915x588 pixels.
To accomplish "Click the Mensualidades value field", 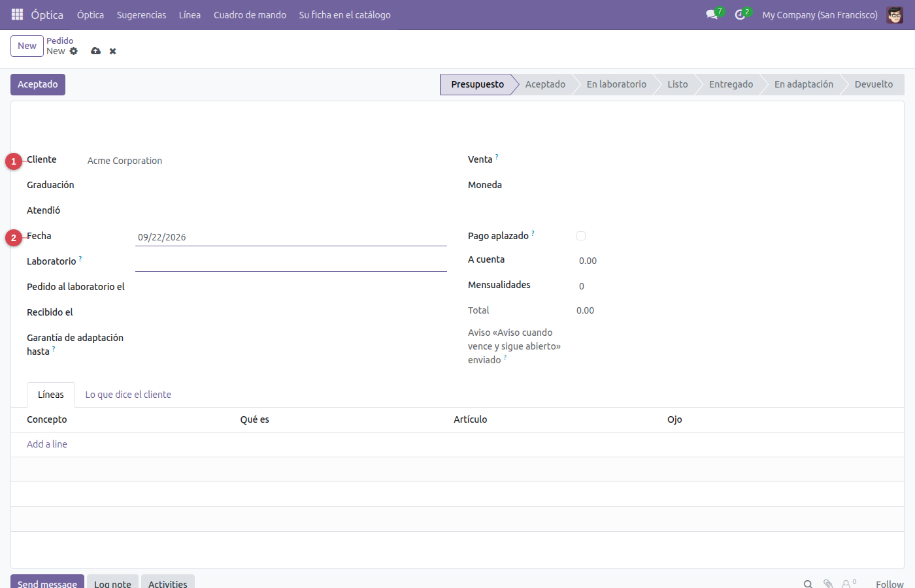I will tap(582, 286).
